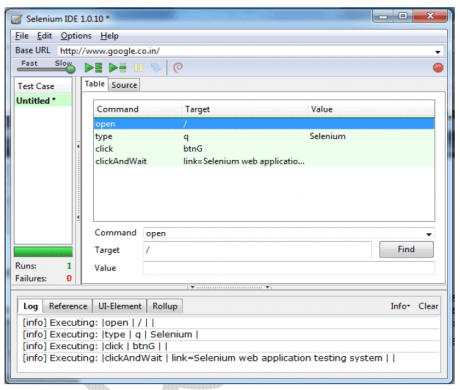Maximize the Selenium IDE window
This screenshot has width=460, height=390.
[x=403, y=16]
